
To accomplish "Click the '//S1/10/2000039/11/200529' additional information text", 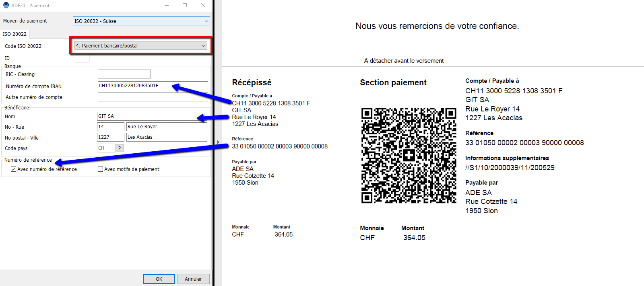I will (510, 168).
